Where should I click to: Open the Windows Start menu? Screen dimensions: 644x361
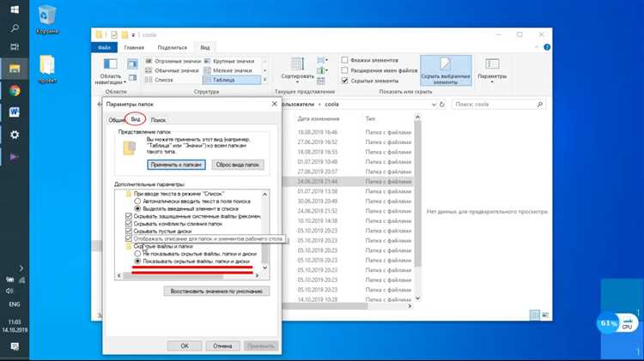15,9
